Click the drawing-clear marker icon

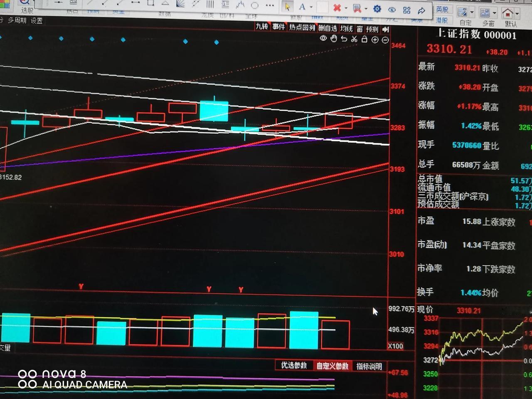pyautogui.click(x=357, y=8)
